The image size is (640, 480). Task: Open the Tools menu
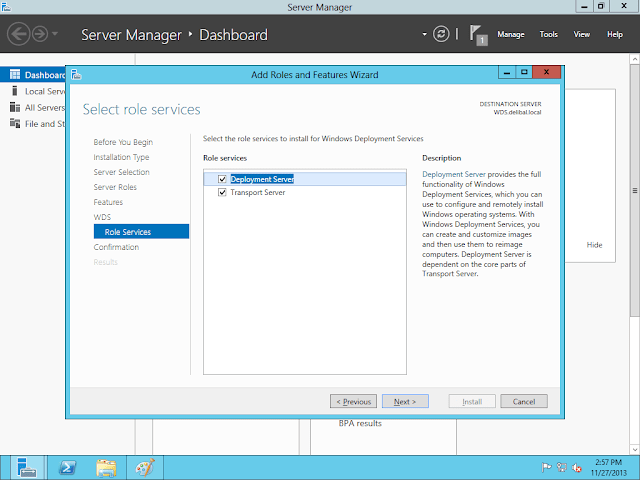pos(548,35)
